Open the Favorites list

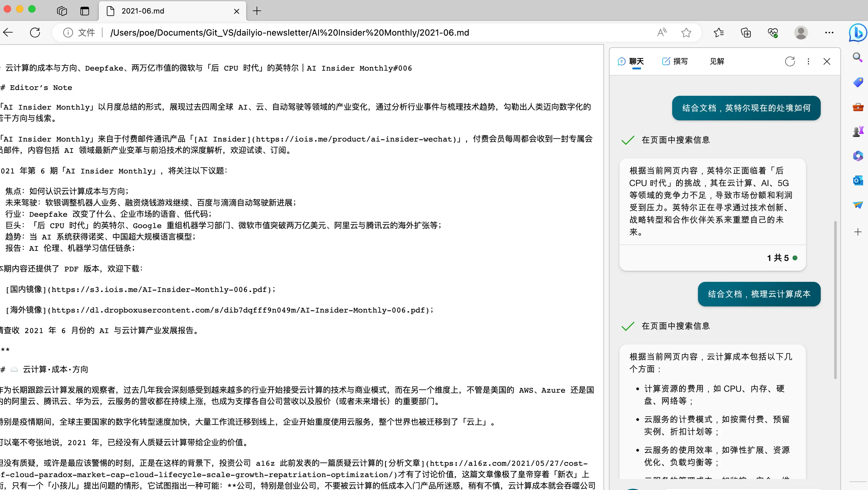pyautogui.click(x=719, y=33)
